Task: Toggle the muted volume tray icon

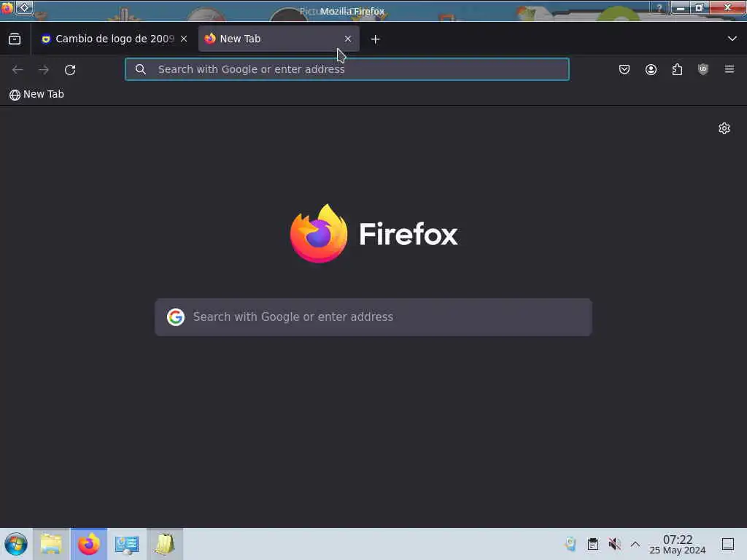Action: pyautogui.click(x=614, y=544)
